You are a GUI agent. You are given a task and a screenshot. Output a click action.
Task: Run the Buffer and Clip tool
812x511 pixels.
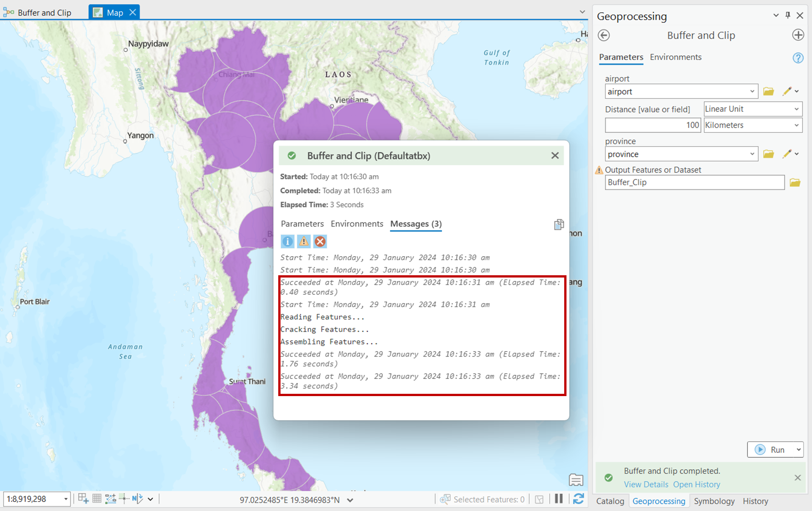click(776, 449)
